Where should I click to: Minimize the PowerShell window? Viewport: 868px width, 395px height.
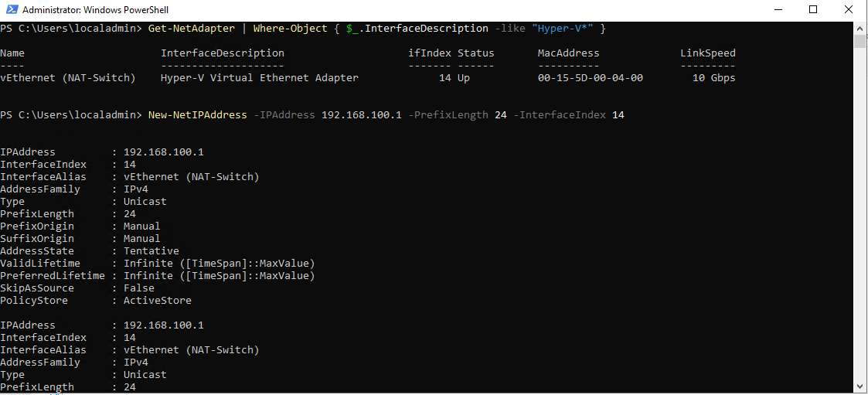click(x=779, y=9)
